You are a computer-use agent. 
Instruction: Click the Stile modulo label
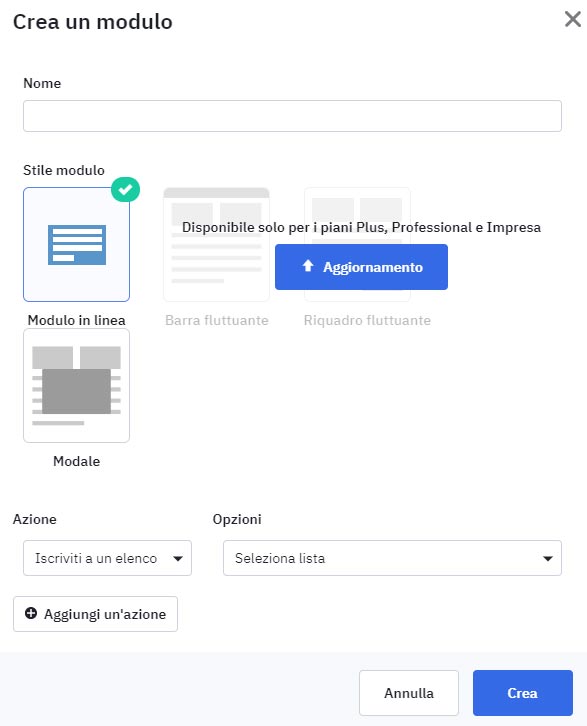coord(64,170)
